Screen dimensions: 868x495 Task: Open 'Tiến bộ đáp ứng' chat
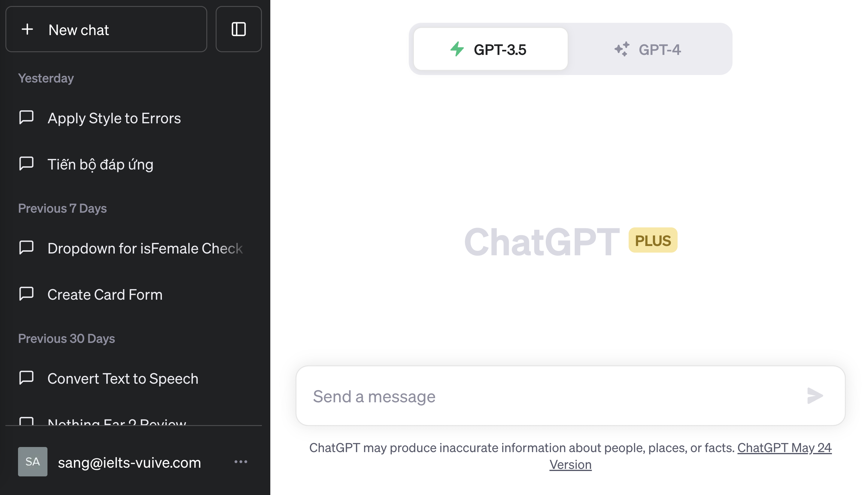[x=100, y=163]
